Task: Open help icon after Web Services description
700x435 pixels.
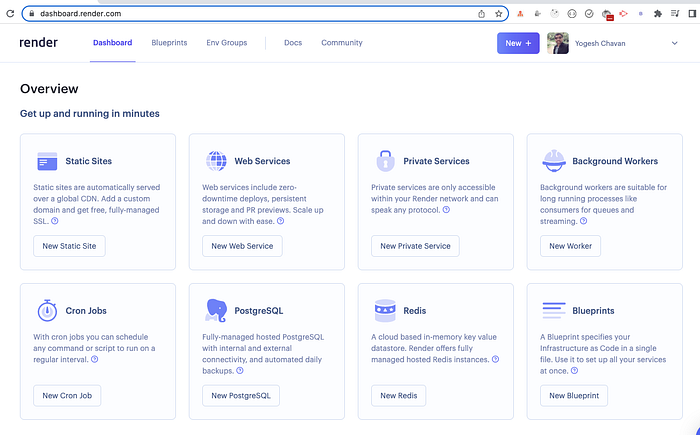Action: pyautogui.click(x=280, y=221)
